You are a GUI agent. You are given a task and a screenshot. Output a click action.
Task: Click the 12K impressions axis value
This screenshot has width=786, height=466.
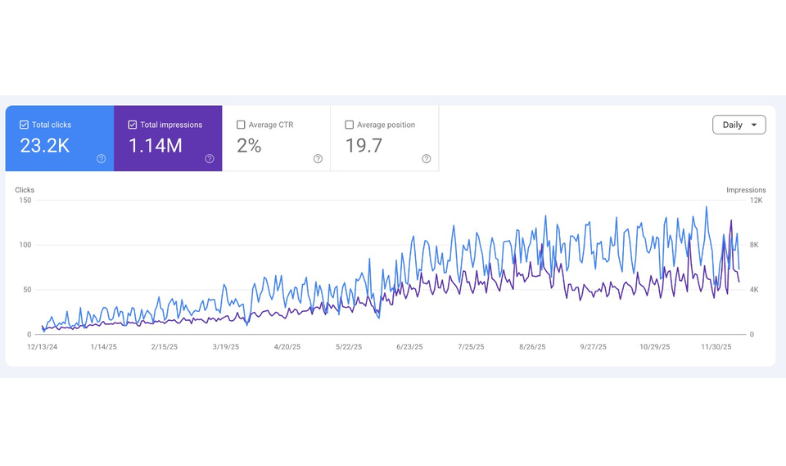pos(757,200)
